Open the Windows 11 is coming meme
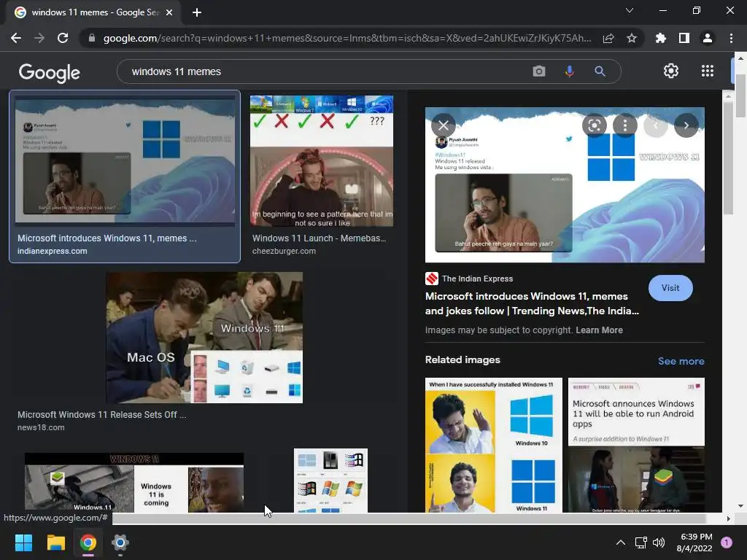The image size is (747, 560). coord(134,483)
